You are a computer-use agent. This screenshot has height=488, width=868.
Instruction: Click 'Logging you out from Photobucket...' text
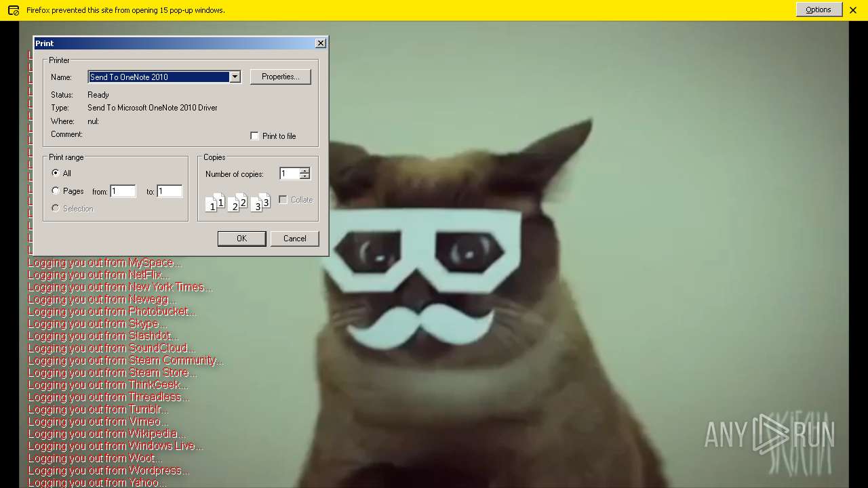(x=112, y=311)
